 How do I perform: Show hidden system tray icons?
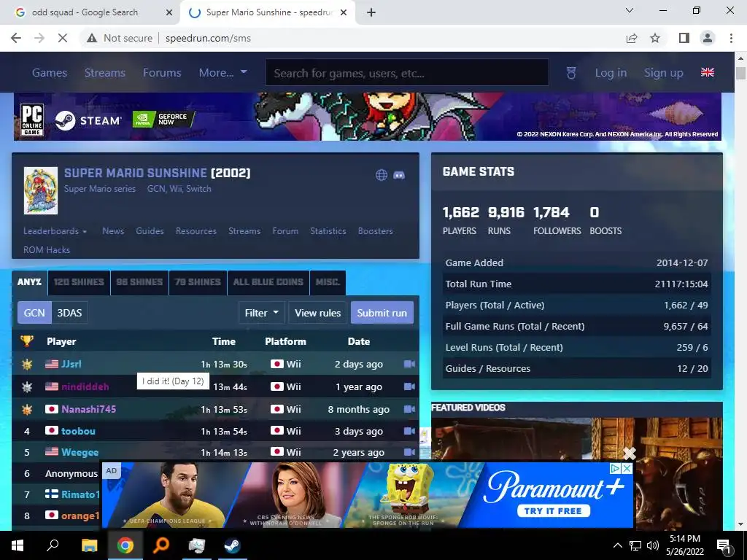pyautogui.click(x=617, y=545)
